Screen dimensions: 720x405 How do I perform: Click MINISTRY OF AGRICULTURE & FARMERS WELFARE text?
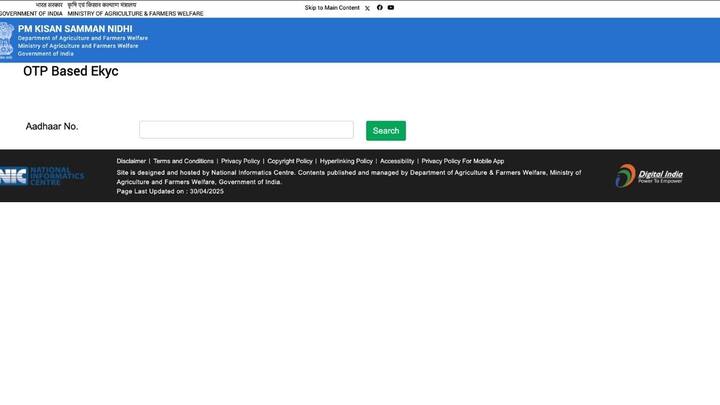pyautogui.click(x=135, y=14)
